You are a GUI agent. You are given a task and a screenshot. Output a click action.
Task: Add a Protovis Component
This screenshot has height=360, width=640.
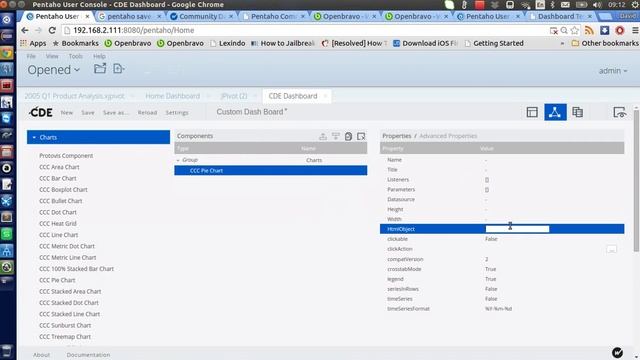click(66, 156)
